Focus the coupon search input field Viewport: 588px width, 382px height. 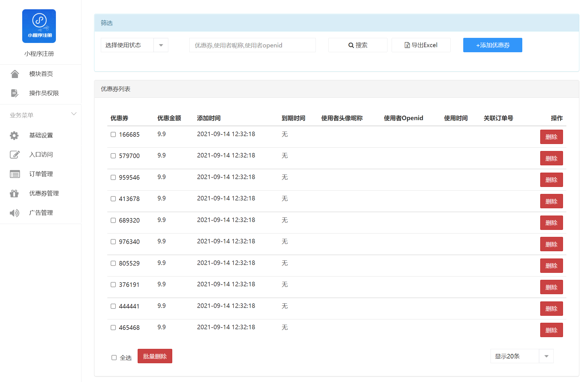[x=252, y=45]
